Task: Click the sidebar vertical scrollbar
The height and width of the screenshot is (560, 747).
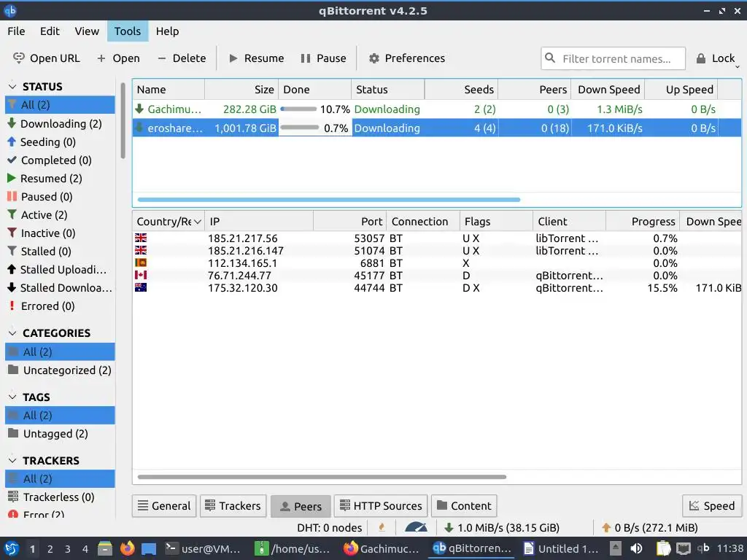Action: (123, 122)
